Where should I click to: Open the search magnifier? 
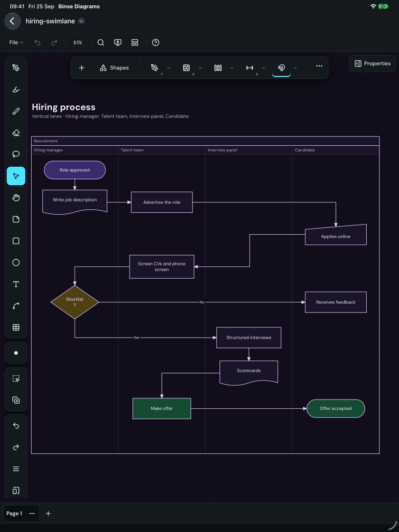[x=101, y=42]
